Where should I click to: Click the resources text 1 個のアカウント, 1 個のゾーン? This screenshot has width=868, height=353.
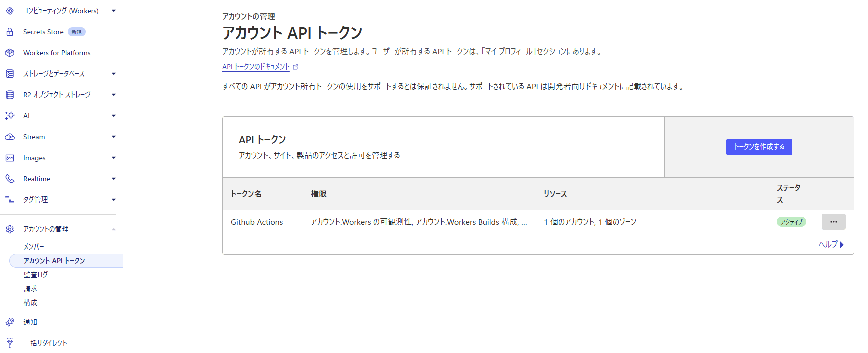coord(590,222)
